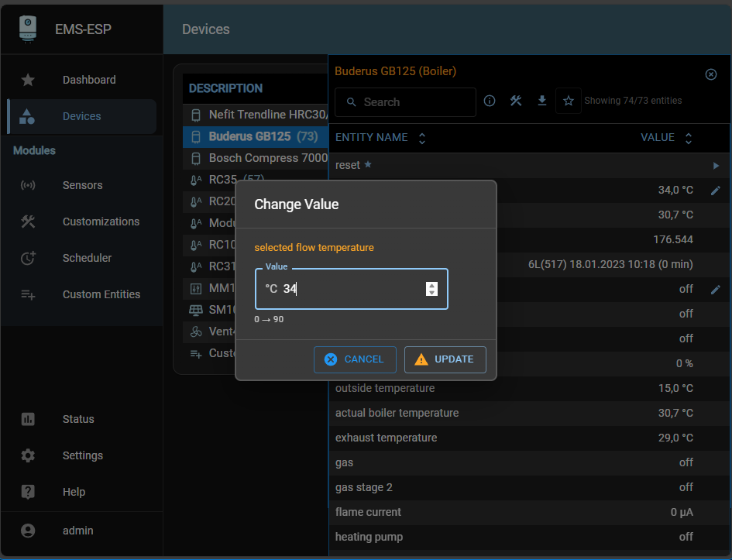
Task: Click the download export icon
Action: 542,101
